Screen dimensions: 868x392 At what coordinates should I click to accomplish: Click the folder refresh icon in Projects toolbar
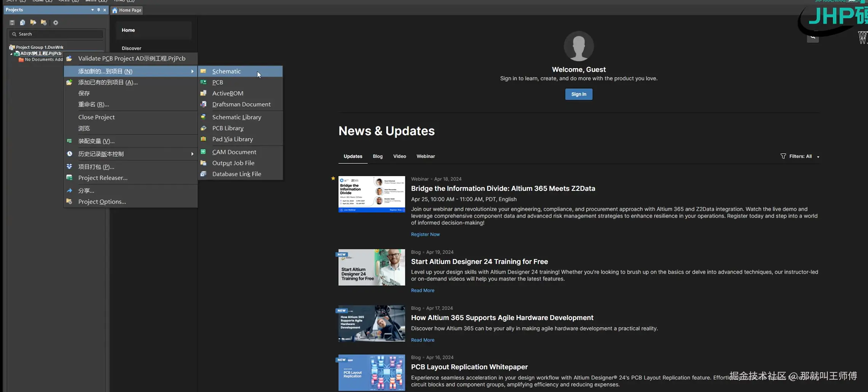[x=44, y=22]
